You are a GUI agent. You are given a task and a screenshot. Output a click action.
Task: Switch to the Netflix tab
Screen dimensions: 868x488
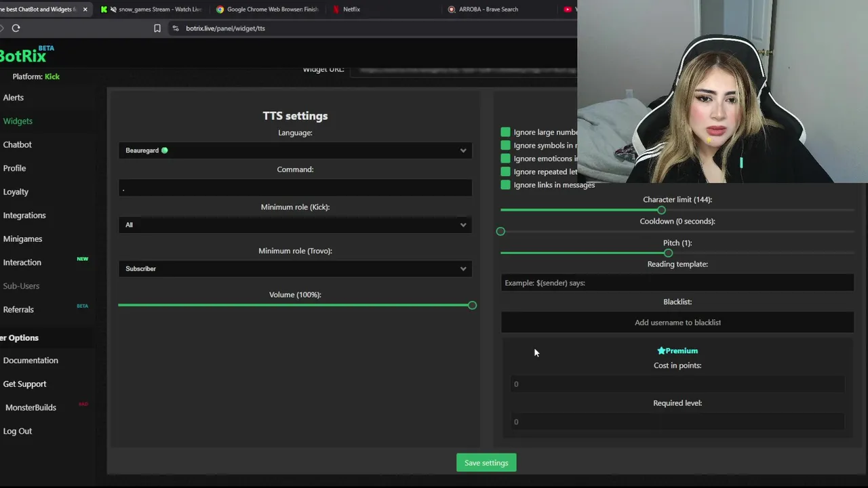[x=351, y=9]
